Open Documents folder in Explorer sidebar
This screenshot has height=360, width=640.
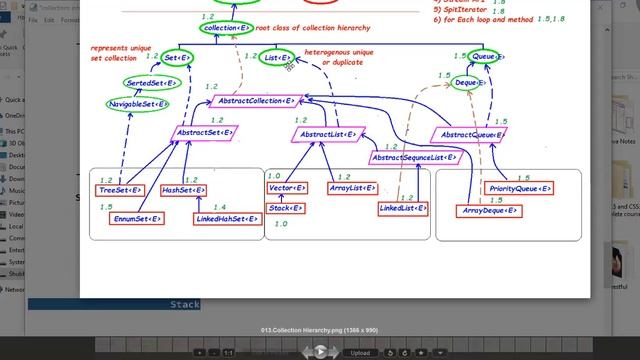[x=12, y=167]
